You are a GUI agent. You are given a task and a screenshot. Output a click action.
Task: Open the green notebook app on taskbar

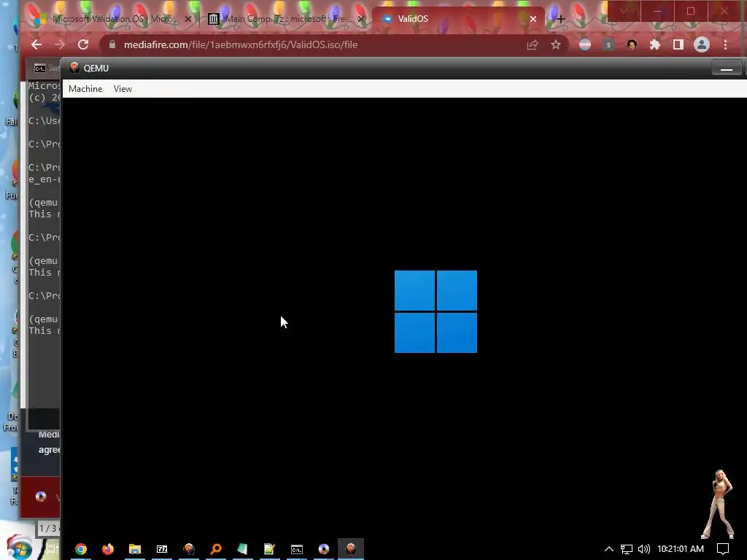coord(242,549)
